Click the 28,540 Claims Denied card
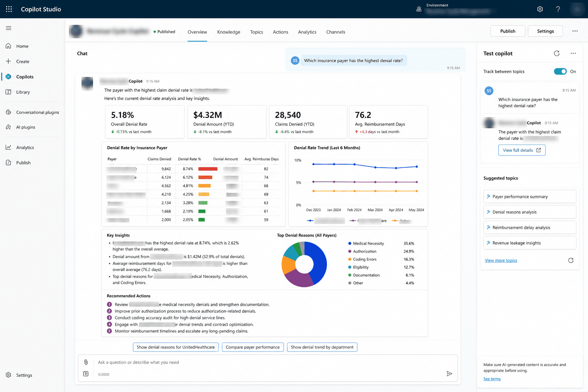 (308, 122)
